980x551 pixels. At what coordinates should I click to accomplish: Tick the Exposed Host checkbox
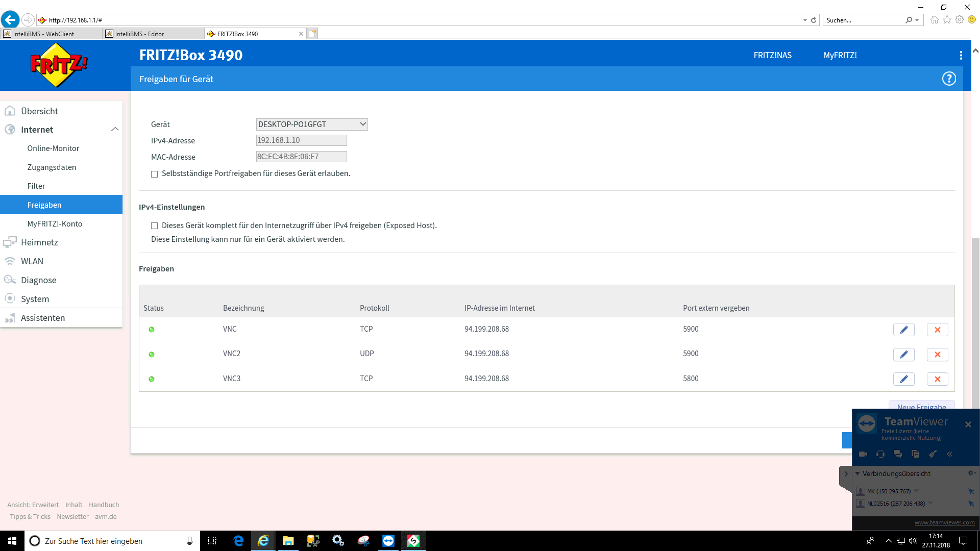tap(154, 226)
